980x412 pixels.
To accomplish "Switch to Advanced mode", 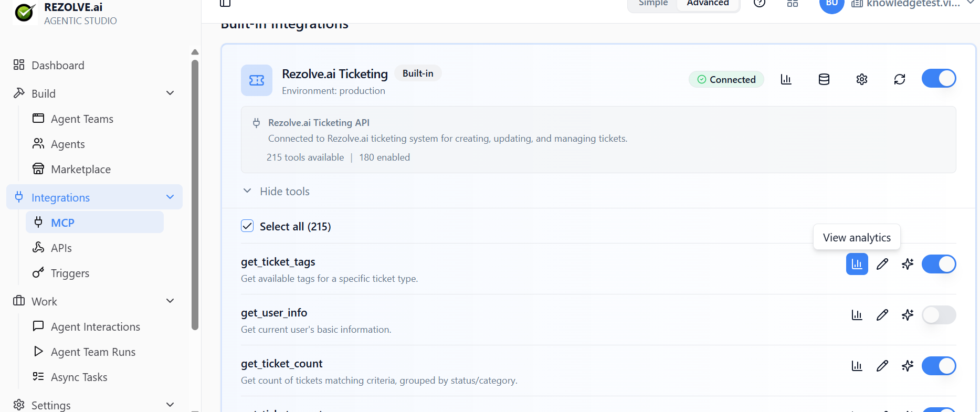I will point(708,4).
